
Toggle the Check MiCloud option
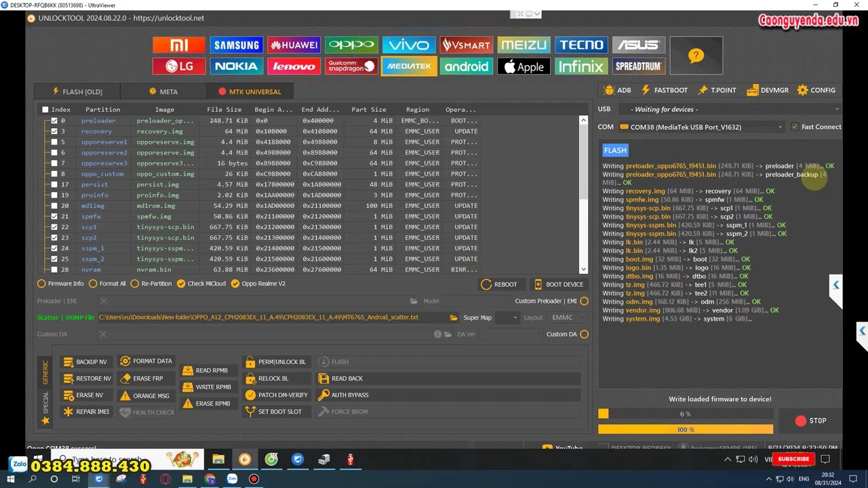click(x=181, y=284)
